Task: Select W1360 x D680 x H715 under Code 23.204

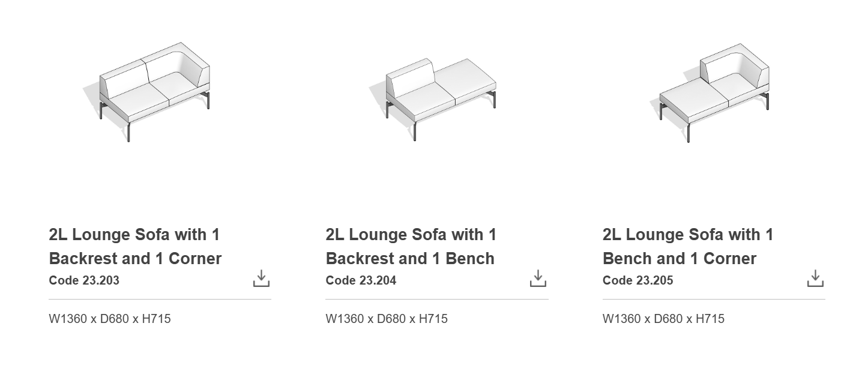Action: click(387, 319)
